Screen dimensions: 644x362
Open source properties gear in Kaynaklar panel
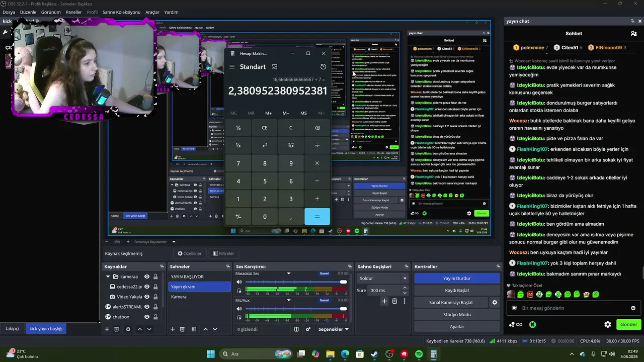128,329
